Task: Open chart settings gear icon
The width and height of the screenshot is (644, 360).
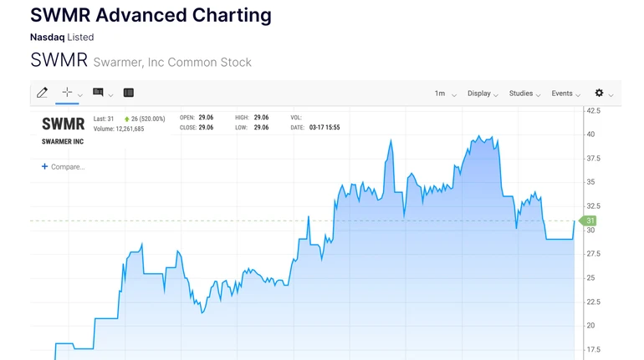Action: [x=599, y=94]
